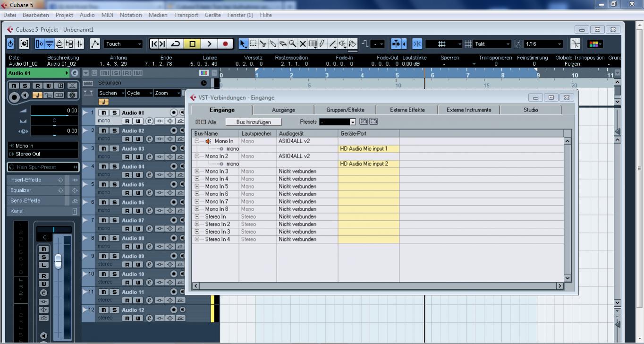Select the Mute X tool
The height and width of the screenshot is (344, 644).
[x=303, y=44]
